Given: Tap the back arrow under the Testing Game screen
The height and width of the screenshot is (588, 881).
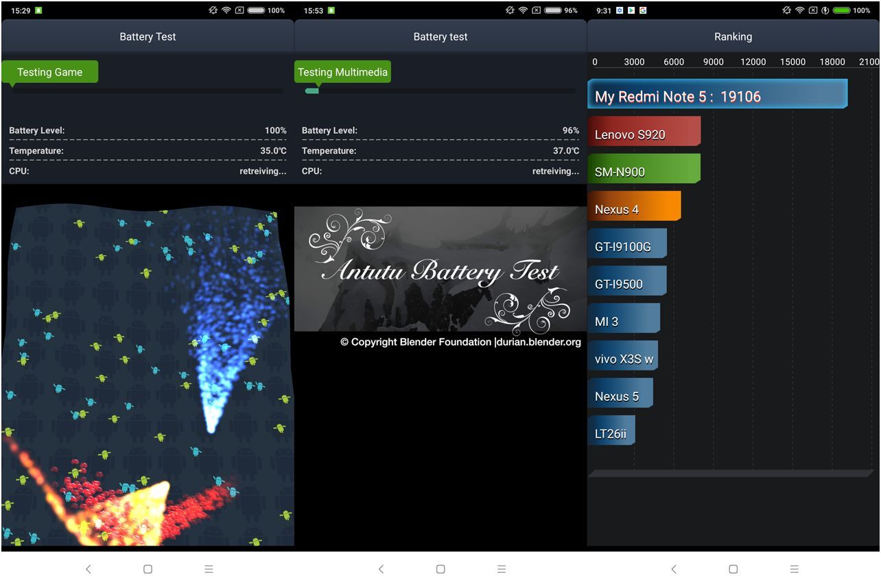Looking at the screenshot, I should coord(88,569).
